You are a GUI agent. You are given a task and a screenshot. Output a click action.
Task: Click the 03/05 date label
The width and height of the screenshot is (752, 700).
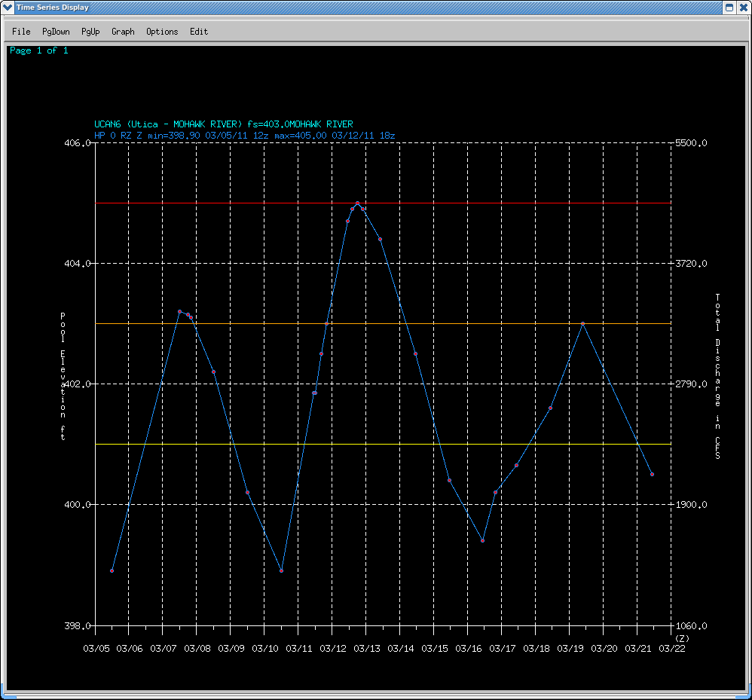coord(96,649)
